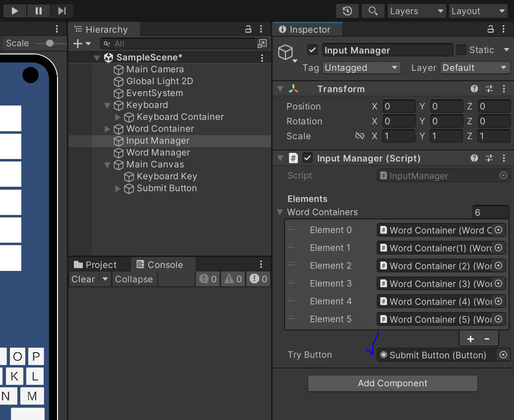Click the Console Clear button
Image resolution: width=514 pixels, height=420 pixels.
83,279
